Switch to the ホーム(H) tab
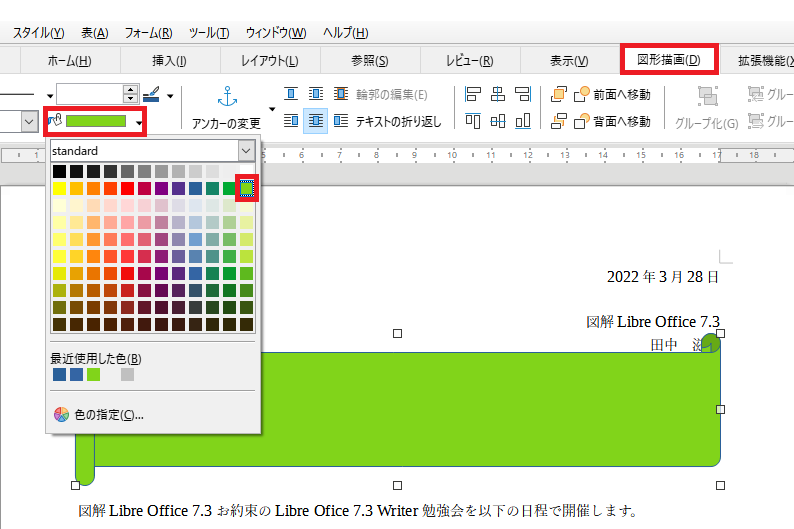794x529 pixels. 70,61
